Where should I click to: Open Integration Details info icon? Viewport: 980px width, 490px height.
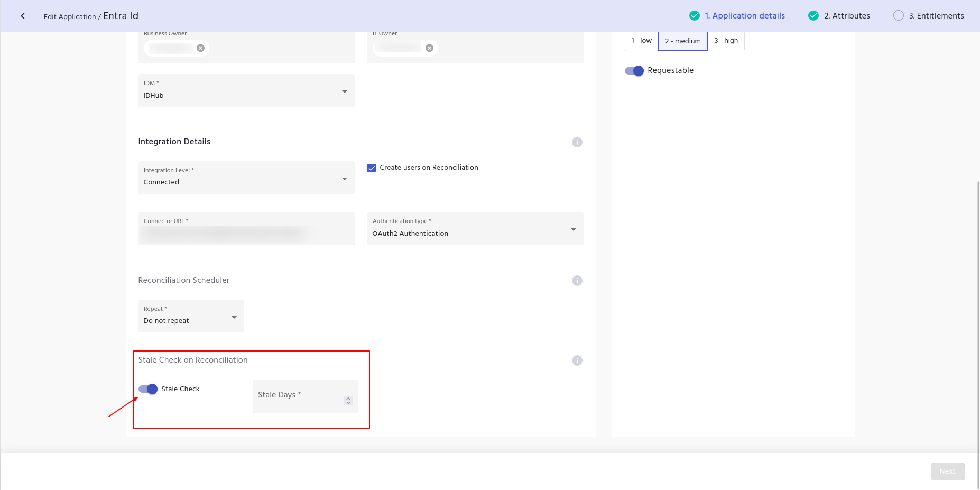point(577,142)
